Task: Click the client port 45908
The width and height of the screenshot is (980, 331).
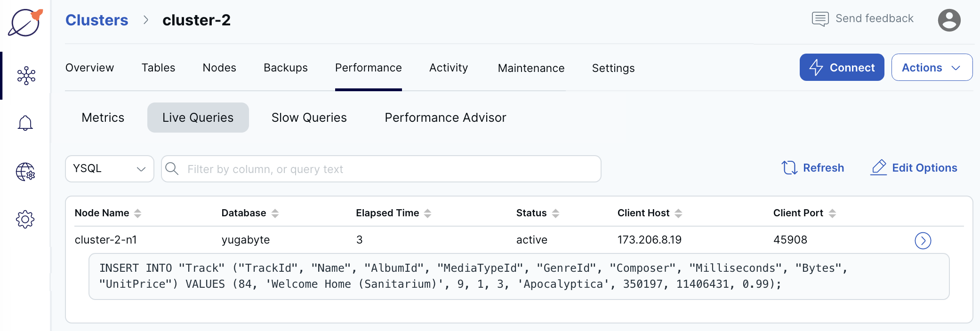Action: pyautogui.click(x=790, y=240)
